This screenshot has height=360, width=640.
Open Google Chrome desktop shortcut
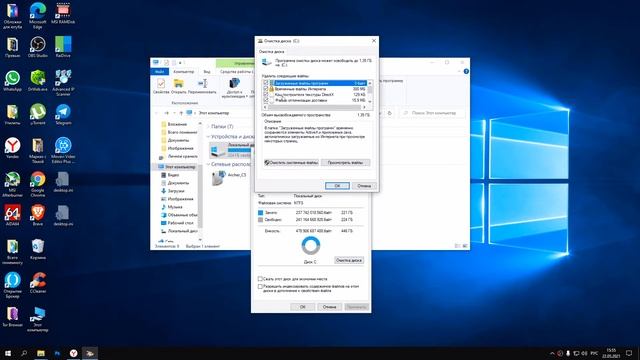[38, 184]
